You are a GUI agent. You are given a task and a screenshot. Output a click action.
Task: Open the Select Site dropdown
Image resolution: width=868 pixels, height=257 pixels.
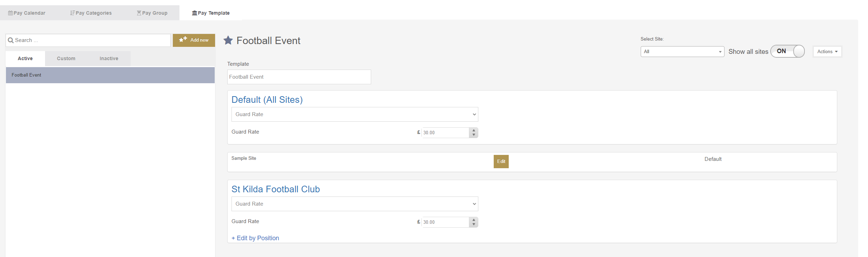click(682, 51)
